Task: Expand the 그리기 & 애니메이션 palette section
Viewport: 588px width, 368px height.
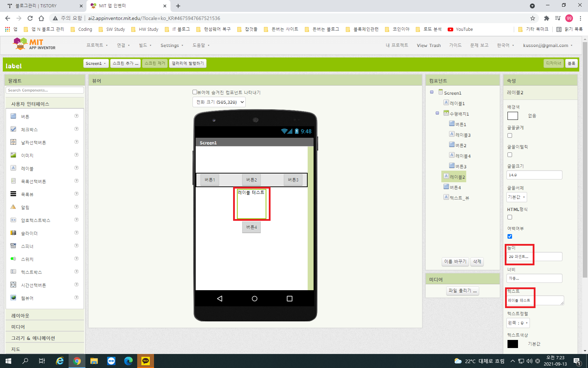Action: (x=45, y=338)
